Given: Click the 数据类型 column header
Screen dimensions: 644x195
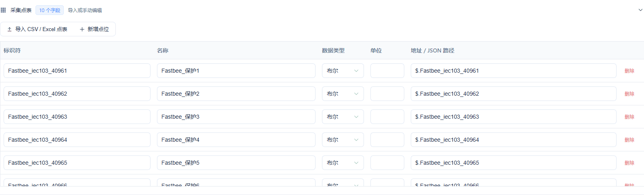Looking at the screenshot, I should point(333,50).
